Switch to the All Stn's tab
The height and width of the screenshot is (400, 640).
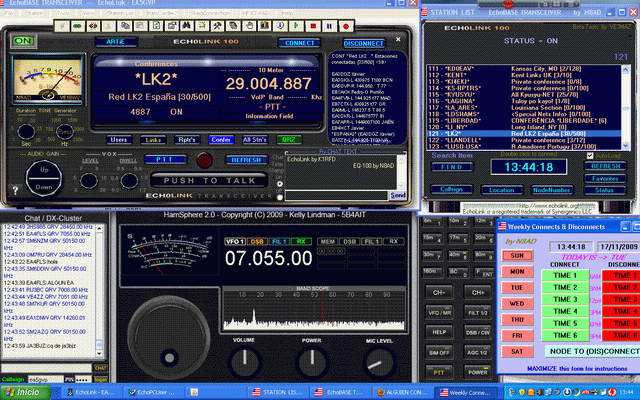(255, 140)
